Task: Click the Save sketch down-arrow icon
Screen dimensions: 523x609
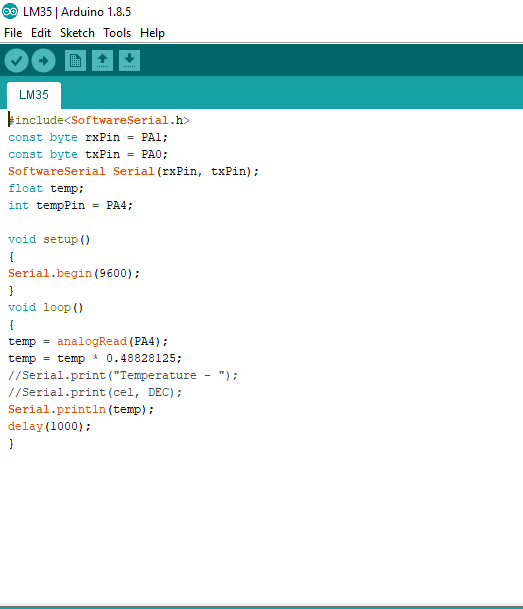Action: pos(129,61)
